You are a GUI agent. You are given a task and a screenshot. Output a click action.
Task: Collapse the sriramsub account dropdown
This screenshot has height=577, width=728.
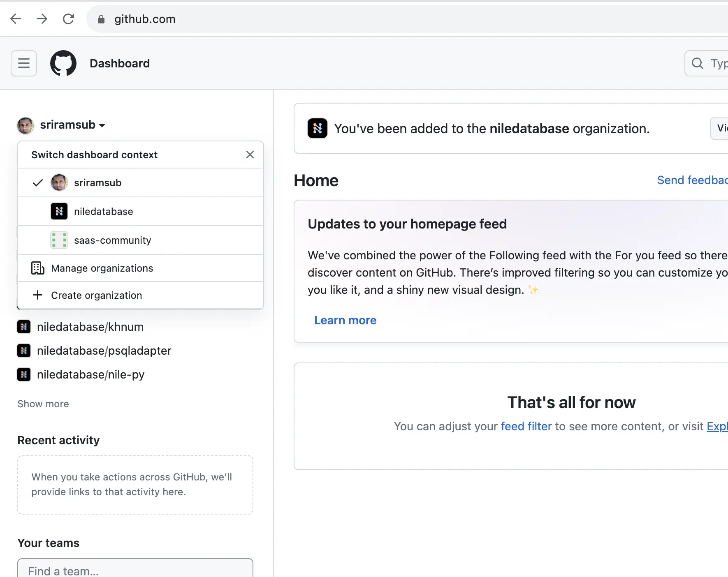pyautogui.click(x=72, y=125)
